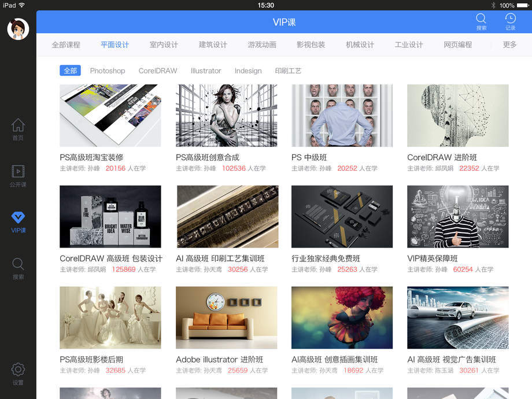Open the PS高级班影楼后期 course thumbnail
532x399 pixels.
[x=110, y=317]
